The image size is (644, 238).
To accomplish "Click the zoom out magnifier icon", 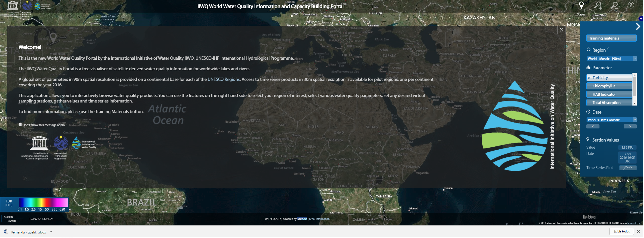I will click(x=615, y=6).
